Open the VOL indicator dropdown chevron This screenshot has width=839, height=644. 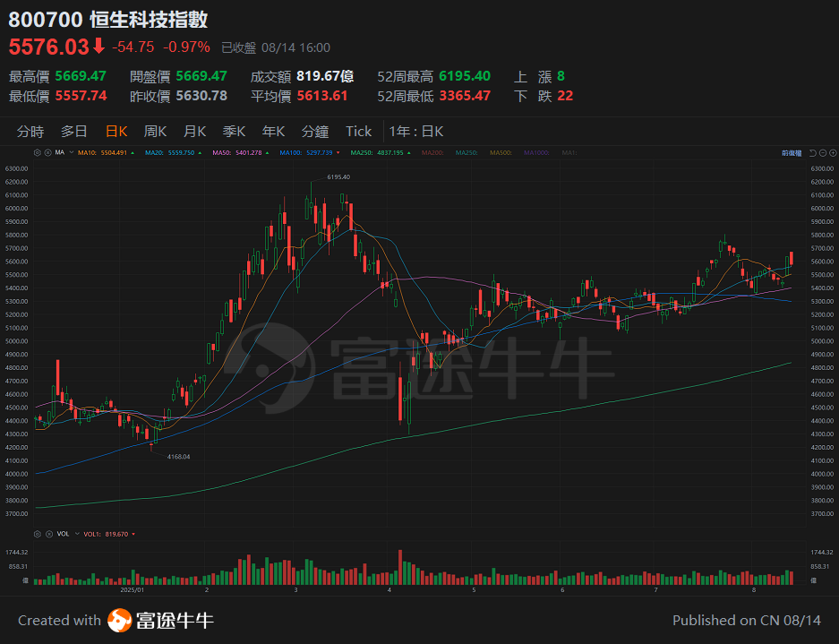76,534
